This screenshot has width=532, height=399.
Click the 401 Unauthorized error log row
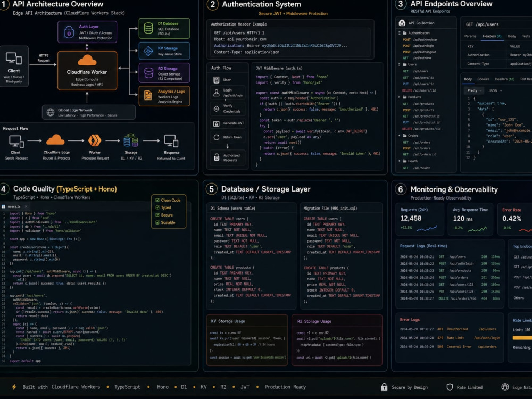[448, 329]
